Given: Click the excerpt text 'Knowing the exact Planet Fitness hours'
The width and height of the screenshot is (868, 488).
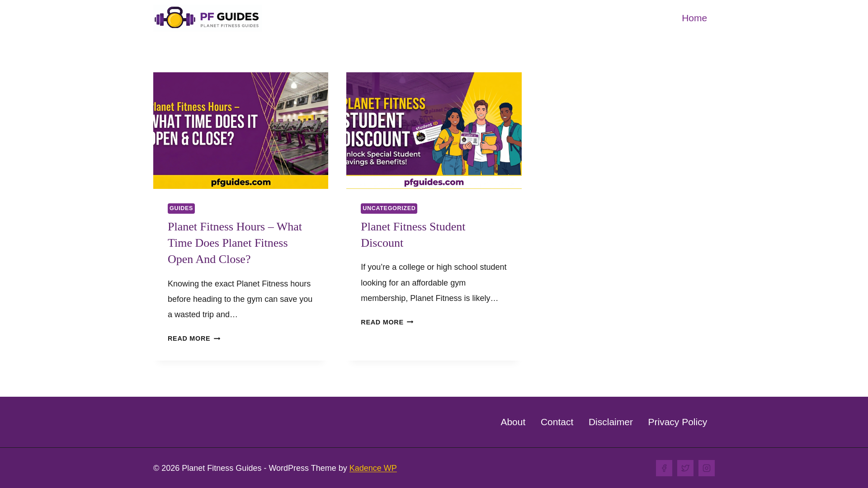Looking at the screenshot, I should (x=239, y=284).
